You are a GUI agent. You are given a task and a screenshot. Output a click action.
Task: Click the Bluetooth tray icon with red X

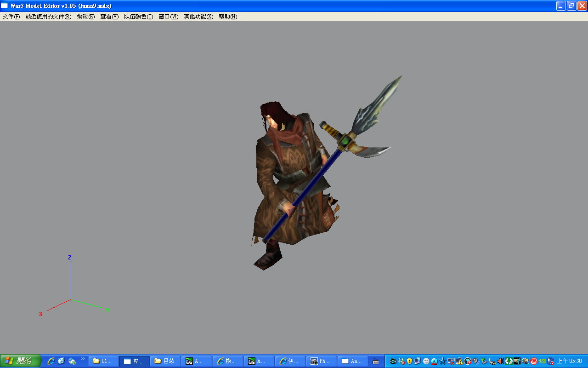pyautogui.click(x=550, y=361)
